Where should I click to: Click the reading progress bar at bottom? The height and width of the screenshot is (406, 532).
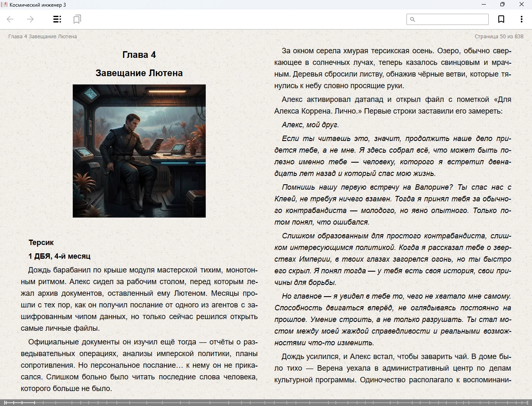(266, 402)
